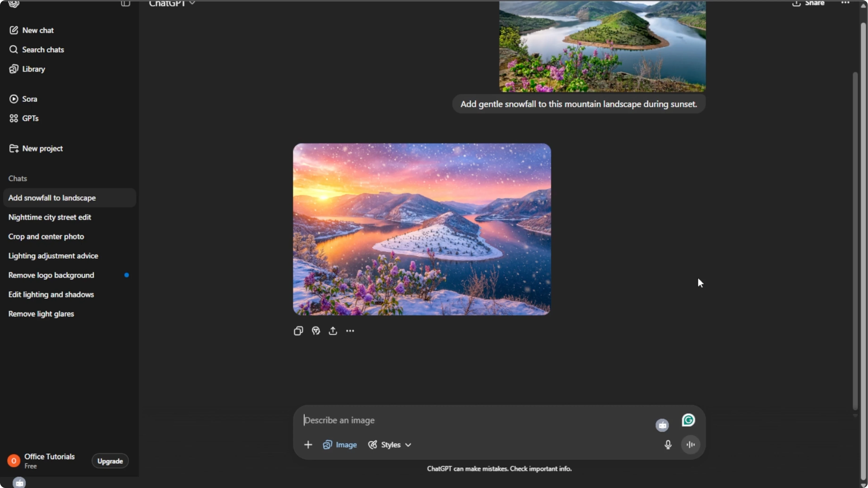Viewport: 868px width, 488px height.
Task: Open the 'Add snowfall to landscape' chat
Action: tap(69, 198)
